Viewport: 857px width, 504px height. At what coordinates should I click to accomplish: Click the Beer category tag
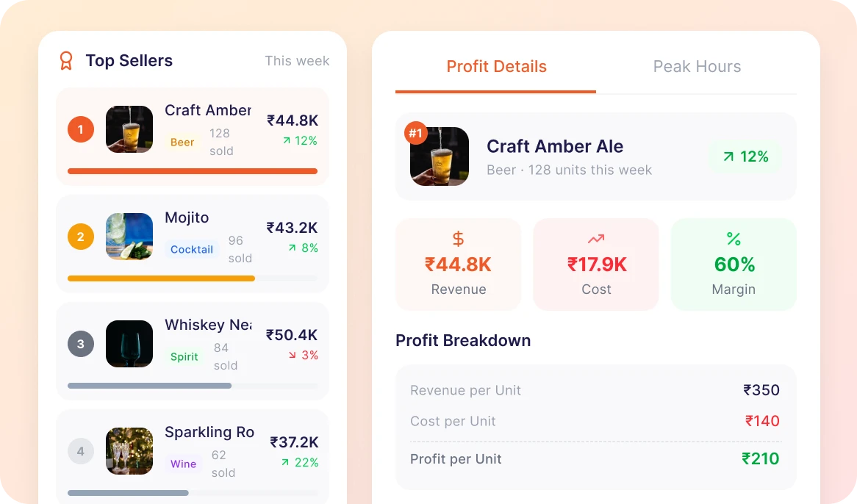coord(182,143)
